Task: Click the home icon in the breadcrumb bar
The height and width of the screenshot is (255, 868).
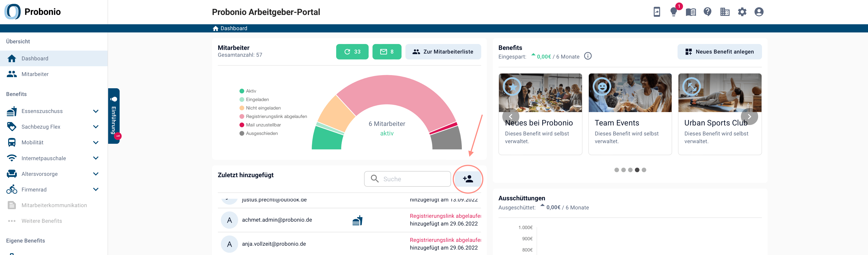Action: click(216, 29)
